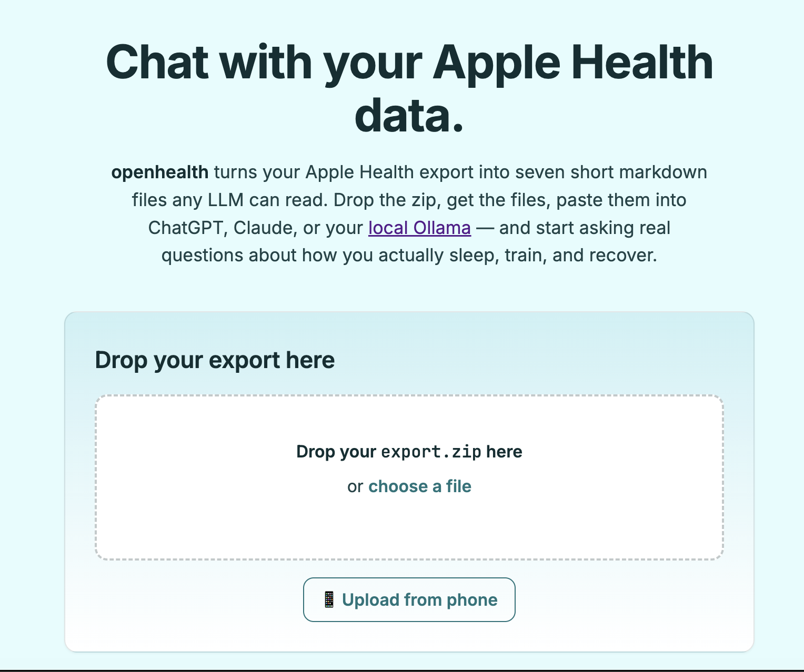The height and width of the screenshot is (672, 804).
Task: Click the phone emoji icon on the upload button
Action: pos(329,599)
